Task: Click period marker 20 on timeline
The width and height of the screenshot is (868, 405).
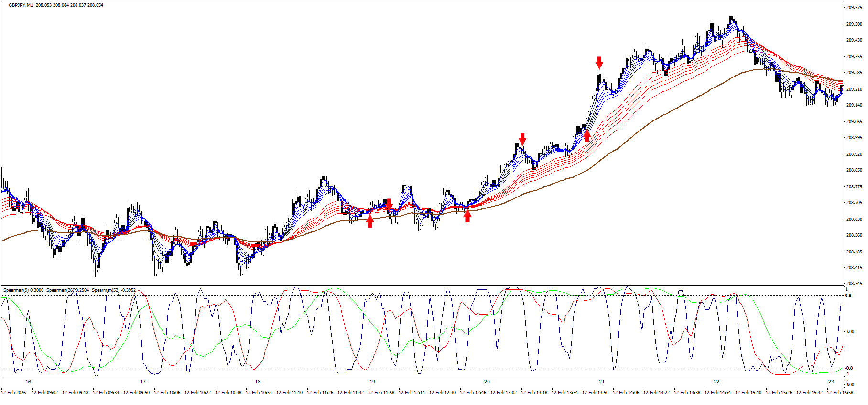Action: [x=487, y=382]
